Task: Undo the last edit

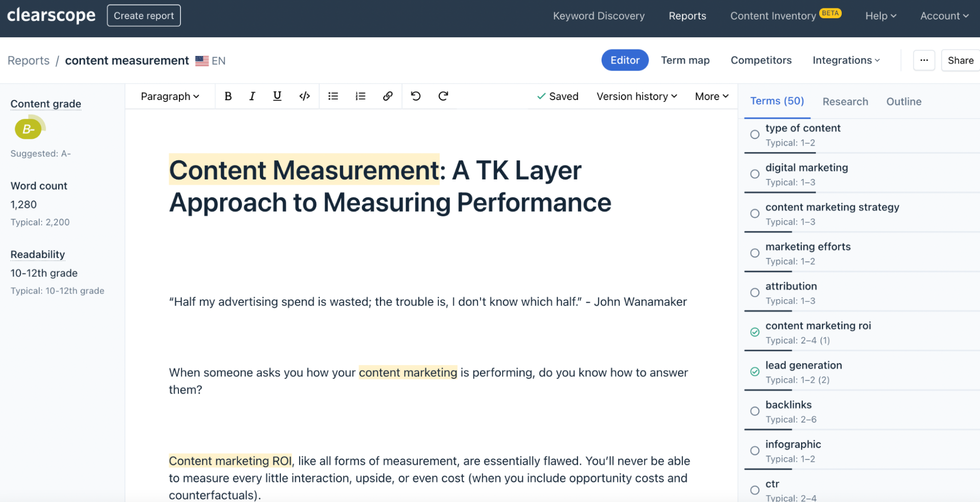Action: 415,96
